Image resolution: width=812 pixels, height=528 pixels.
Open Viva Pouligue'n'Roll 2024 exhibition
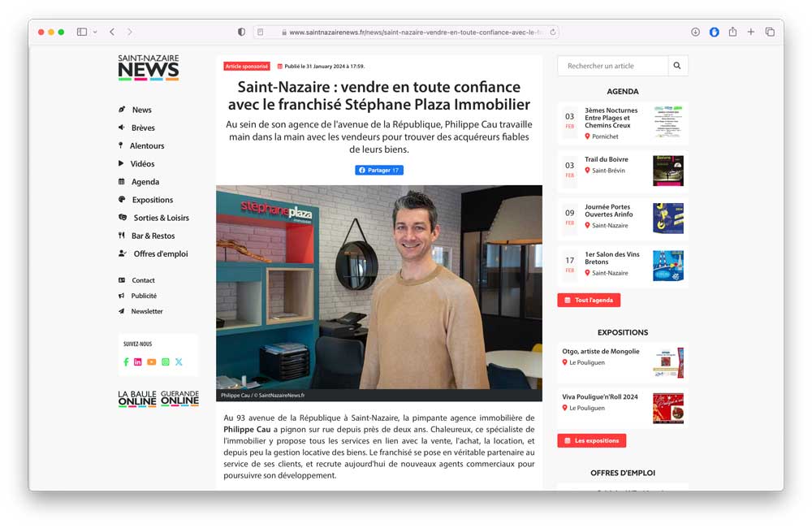coord(600,397)
